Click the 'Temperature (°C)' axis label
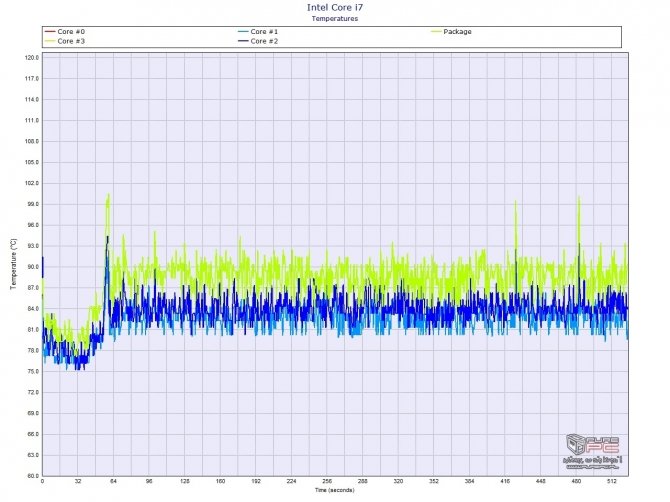This screenshot has width=670, height=502. (13, 264)
